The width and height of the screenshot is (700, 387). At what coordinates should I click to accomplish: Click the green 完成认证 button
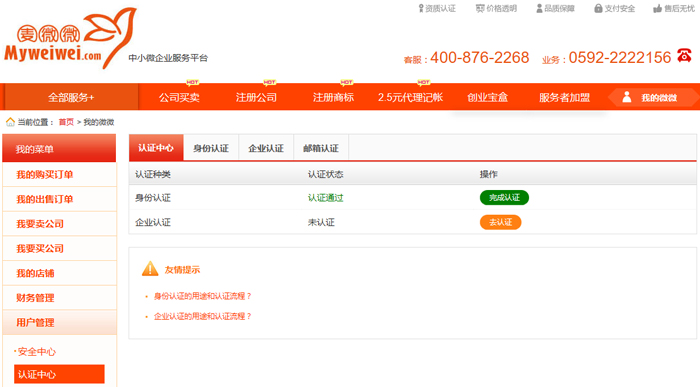coord(504,198)
